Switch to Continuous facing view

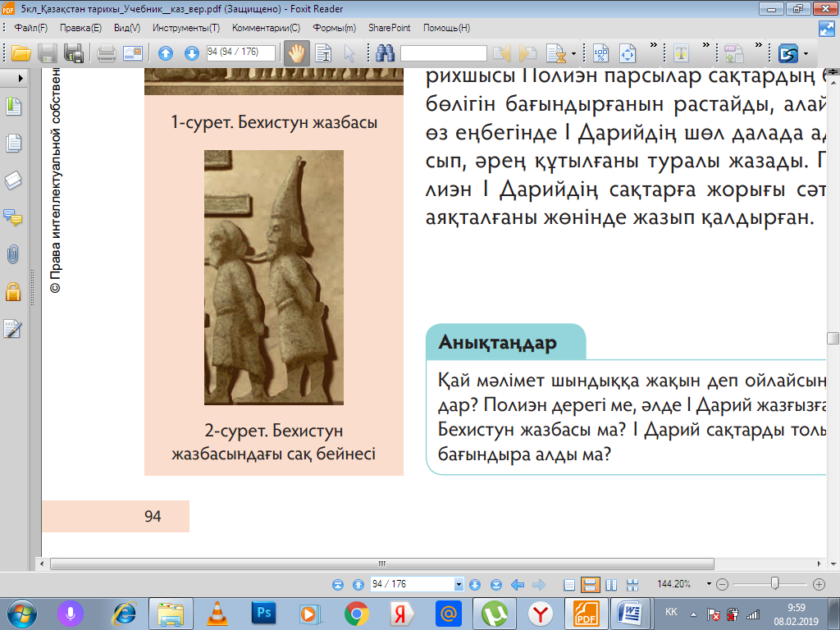[x=632, y=585]
